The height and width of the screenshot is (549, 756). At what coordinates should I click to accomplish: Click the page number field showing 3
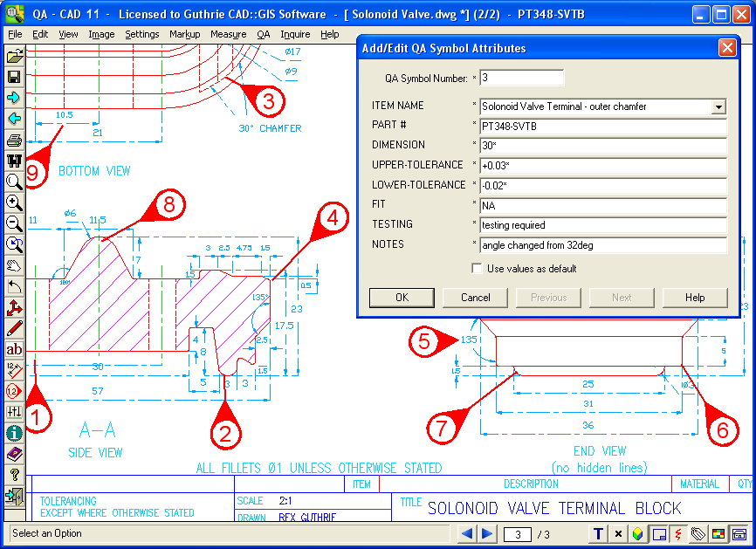click(518, 534)
